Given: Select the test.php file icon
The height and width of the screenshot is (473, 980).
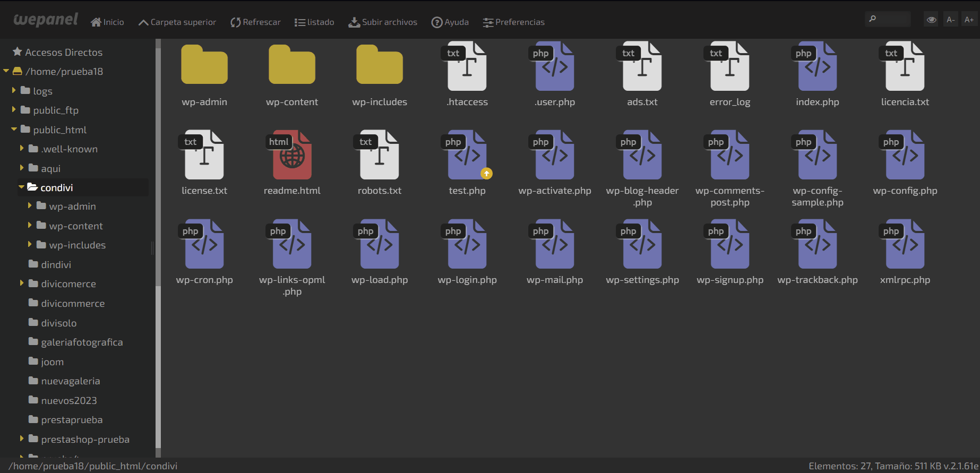Looking at the screenshot, I should (x=467, y=155).
